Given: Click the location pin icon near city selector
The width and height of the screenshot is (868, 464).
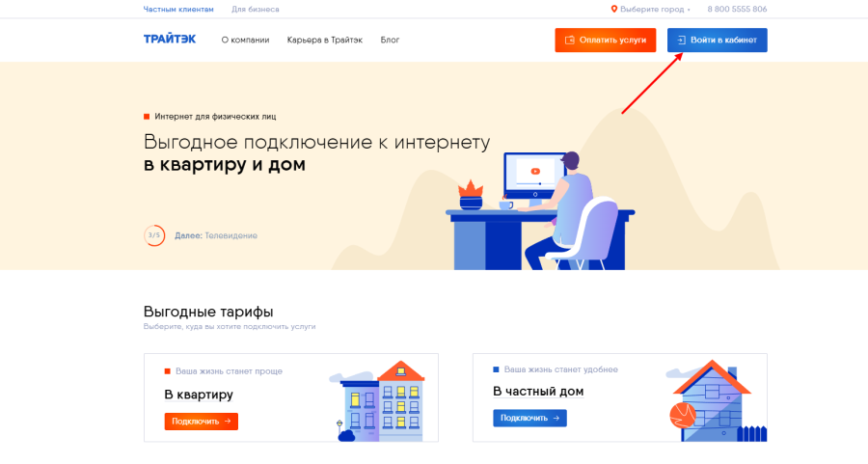Looking at the screenshot, I should (614, 9).
